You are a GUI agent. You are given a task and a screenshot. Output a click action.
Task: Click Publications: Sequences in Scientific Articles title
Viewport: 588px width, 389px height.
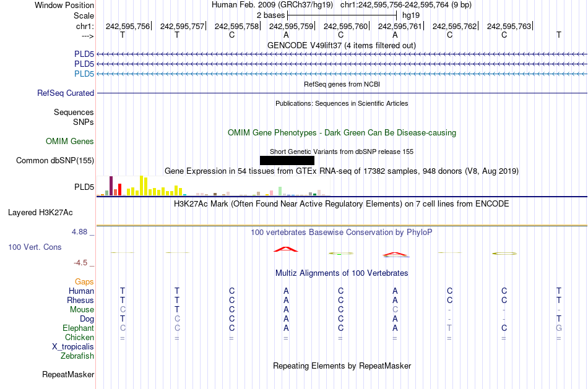point(342,103)
